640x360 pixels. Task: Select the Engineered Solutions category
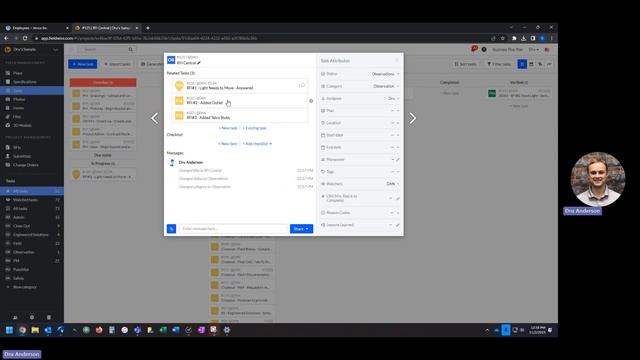(30, 235)
